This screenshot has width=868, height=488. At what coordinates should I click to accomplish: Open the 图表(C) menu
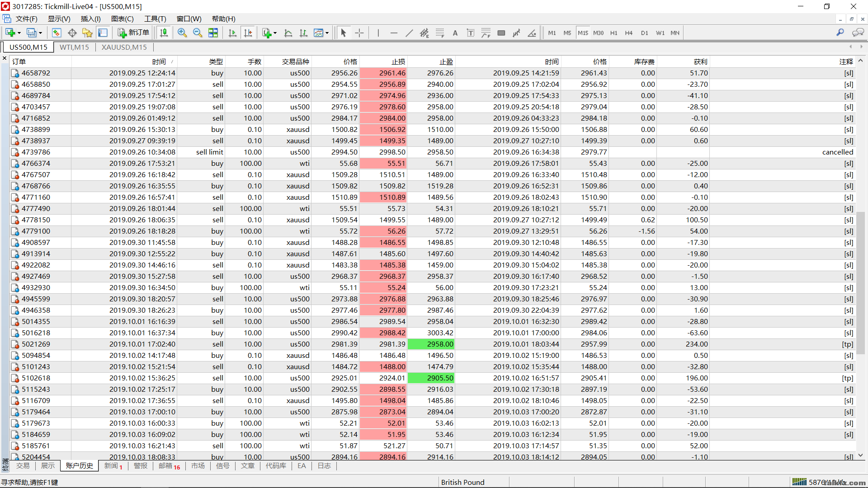(x=123, y=19)
